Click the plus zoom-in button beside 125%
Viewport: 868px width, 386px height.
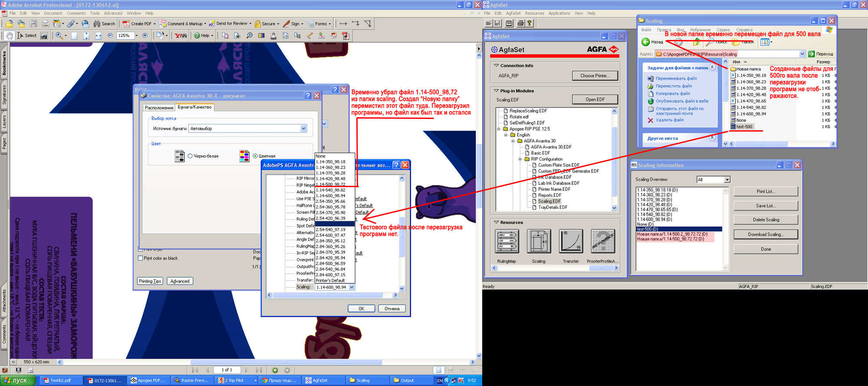[x=145, y=36]
